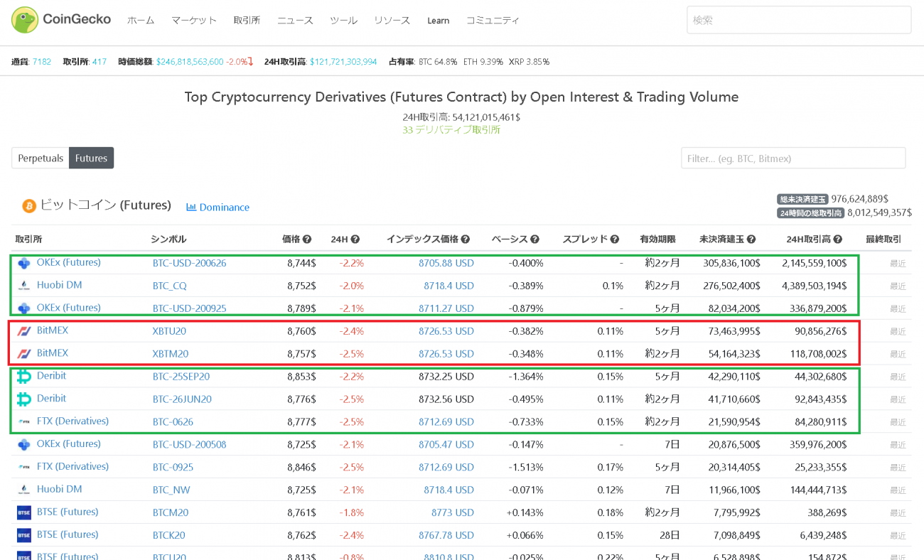Click the CoinGecko gecko logo
The width and height of the screenshot is (924, 560).
25,20
